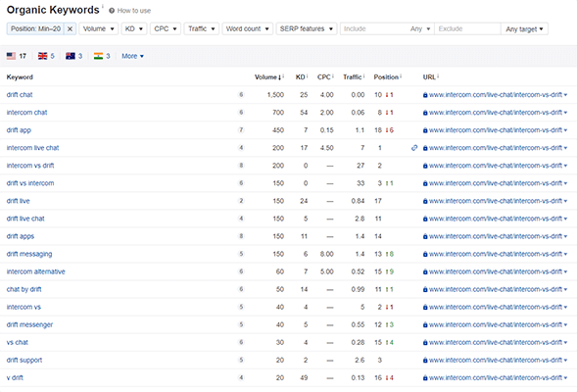Viewport: 577px width, 392px height.
Task: Open the Volume filter dropdown
Action: coord(98,28)
